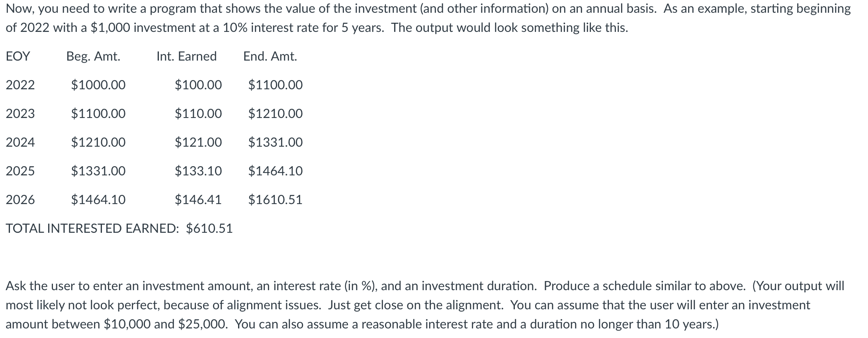868x338 pixels.
Task: Click the $146.41 interest earned value
Action: click(198, 200)
